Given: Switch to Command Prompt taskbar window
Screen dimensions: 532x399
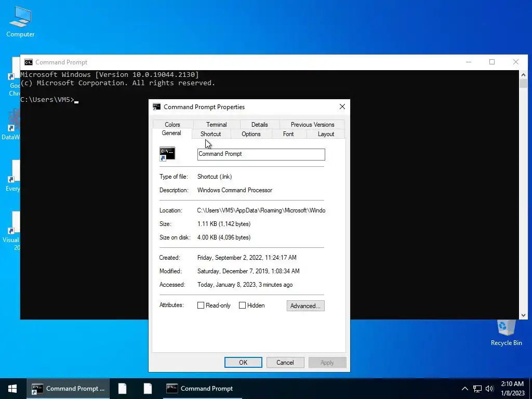Looking at the screenshot, I should pyautogui.click(x=203, y=389).
